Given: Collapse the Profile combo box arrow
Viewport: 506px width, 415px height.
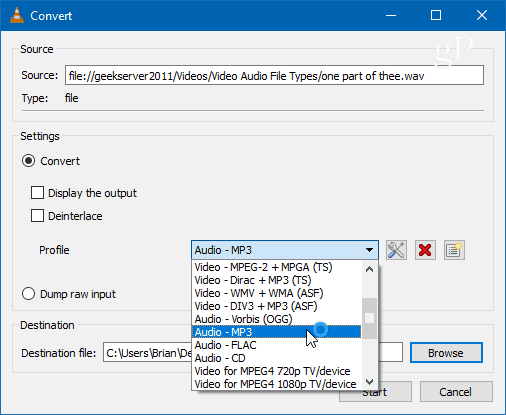Looking at the screenshot, I should point(369,250).
